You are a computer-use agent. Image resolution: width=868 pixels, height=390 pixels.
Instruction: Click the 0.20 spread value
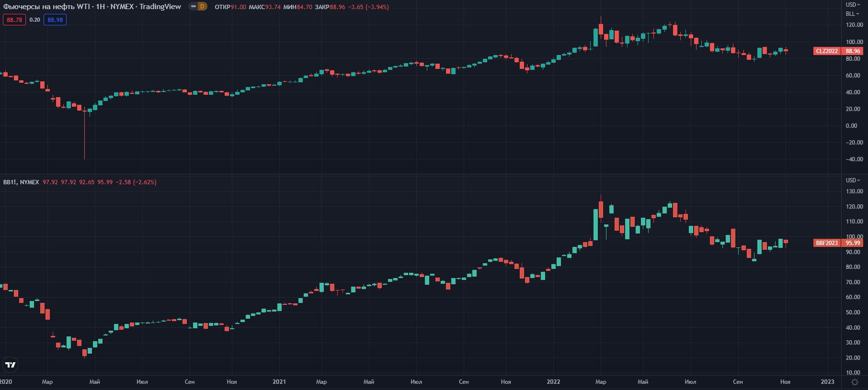34,20
